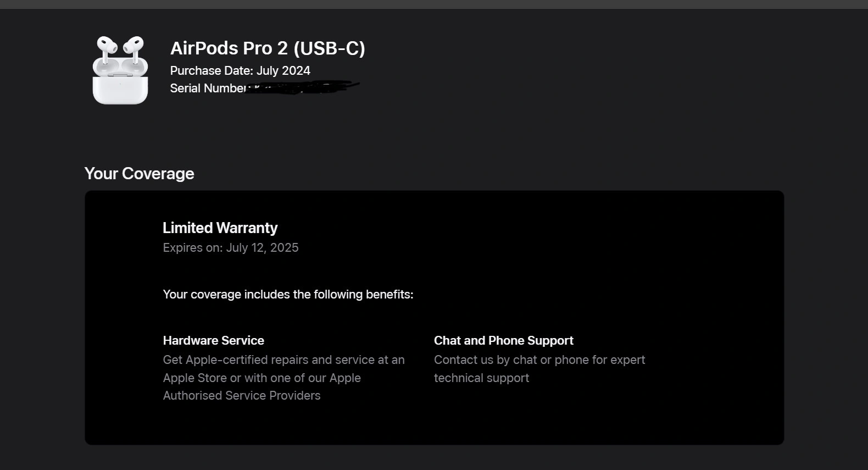
Task: Click the Expires on: July 12, 2025 text
Action: click(x=231, y=247)
